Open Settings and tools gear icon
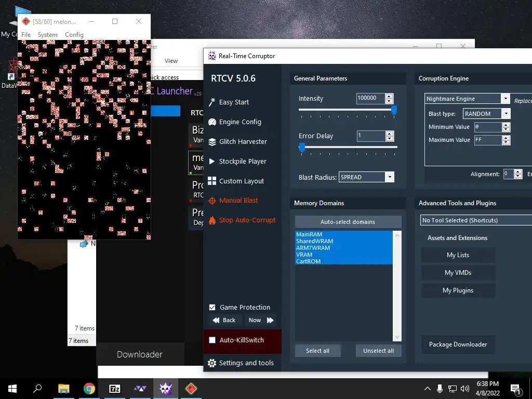This screenshot has height=399, width=532. (x=212, y=363)
